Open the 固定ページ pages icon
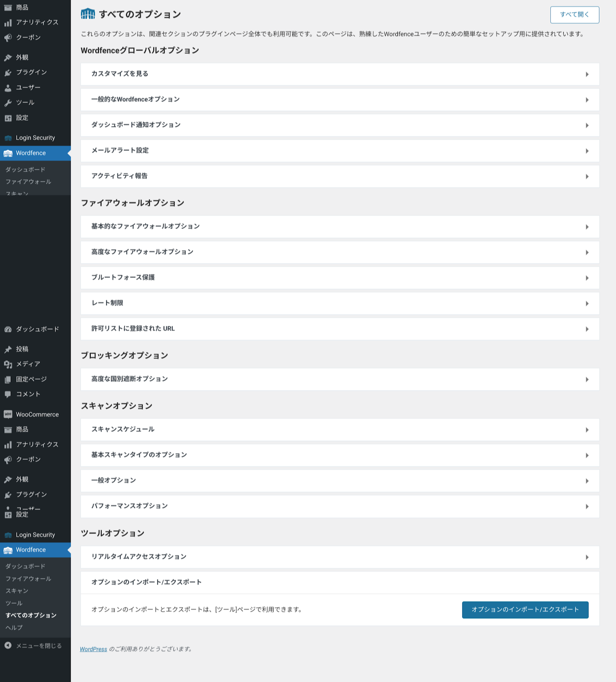The width and height of the screenshot is (616, 682). click(8, 379)
